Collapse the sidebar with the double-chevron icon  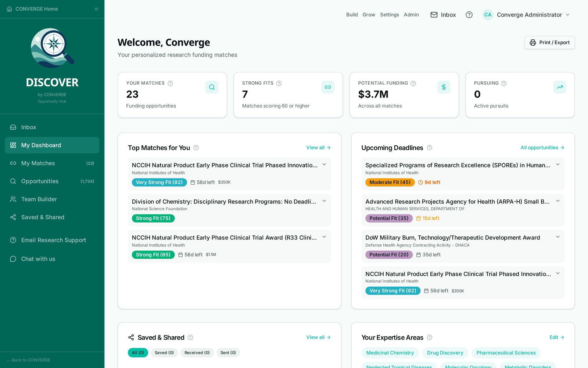pyautogui.click(x=96, y=9)
